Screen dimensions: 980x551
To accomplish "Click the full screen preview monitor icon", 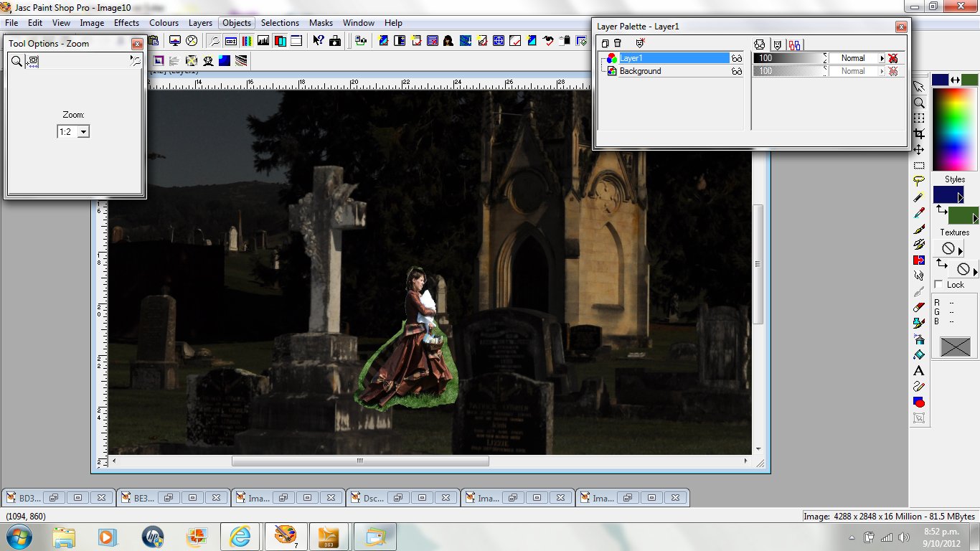I will click(x=175, y=41).
